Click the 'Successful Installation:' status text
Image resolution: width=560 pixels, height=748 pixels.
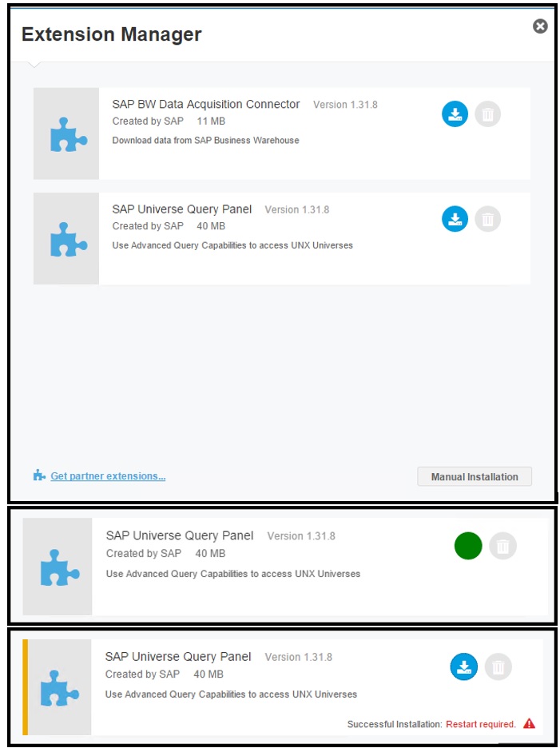click(x=395, y=724)
